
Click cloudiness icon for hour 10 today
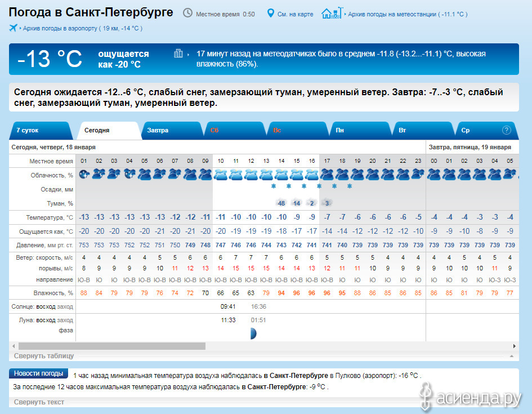(221, 175)
